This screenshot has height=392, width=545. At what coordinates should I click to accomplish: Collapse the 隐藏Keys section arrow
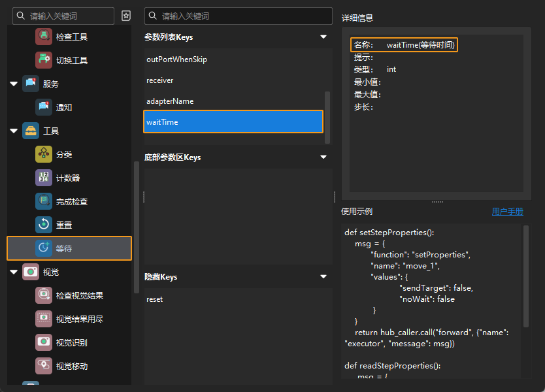click(x=323, y=277)
